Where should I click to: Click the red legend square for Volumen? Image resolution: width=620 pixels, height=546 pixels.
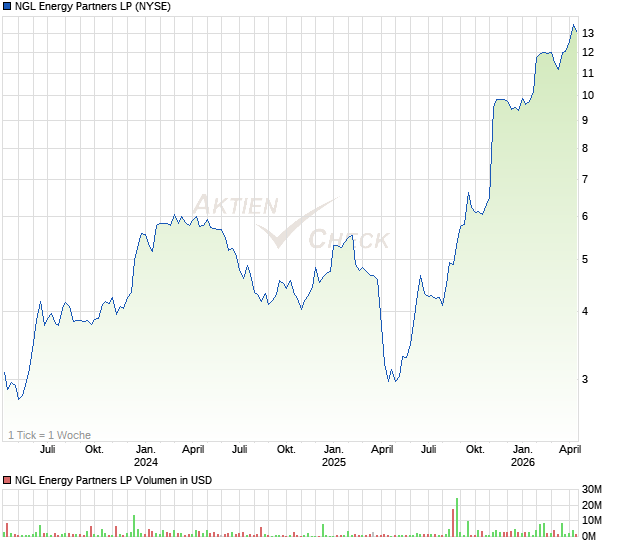[7, 480]
